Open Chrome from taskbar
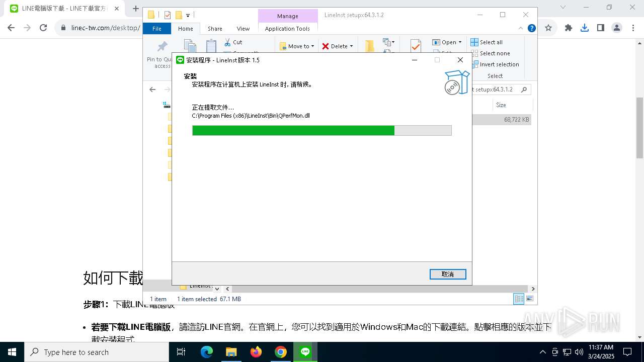The width and height of the screenshot is (644, 362). [x=280, y=352]
